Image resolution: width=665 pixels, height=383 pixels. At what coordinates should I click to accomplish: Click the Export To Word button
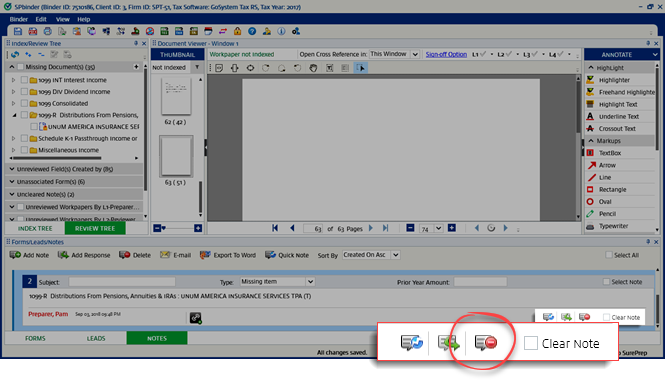click(228, 255)
